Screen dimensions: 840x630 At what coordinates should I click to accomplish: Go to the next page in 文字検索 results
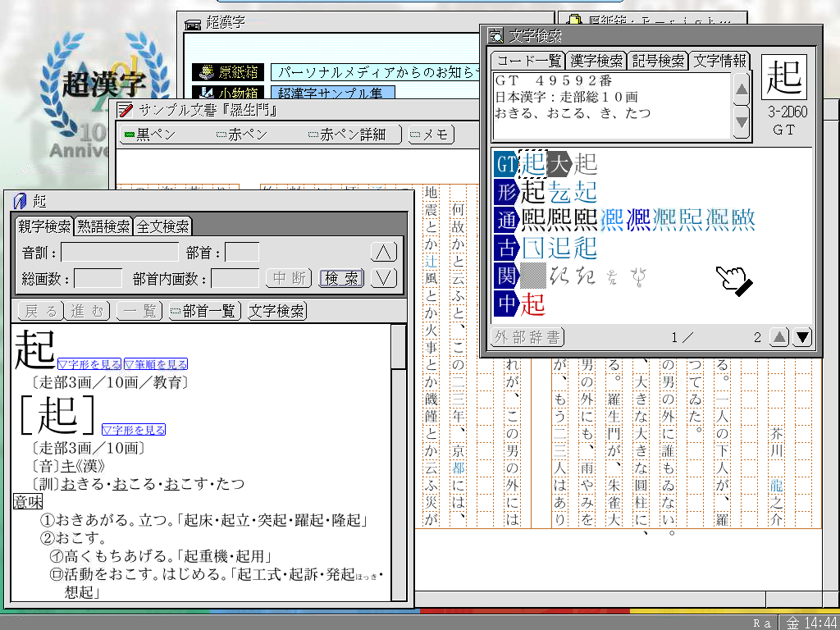802,336
